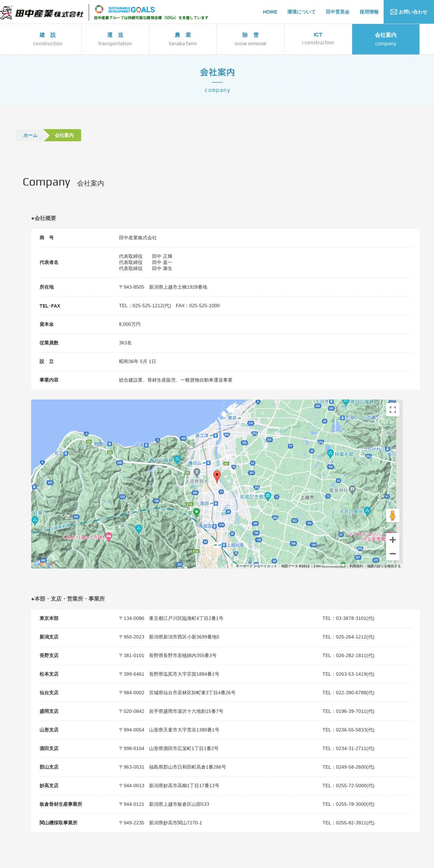Go to HOME link

(270, 12)
